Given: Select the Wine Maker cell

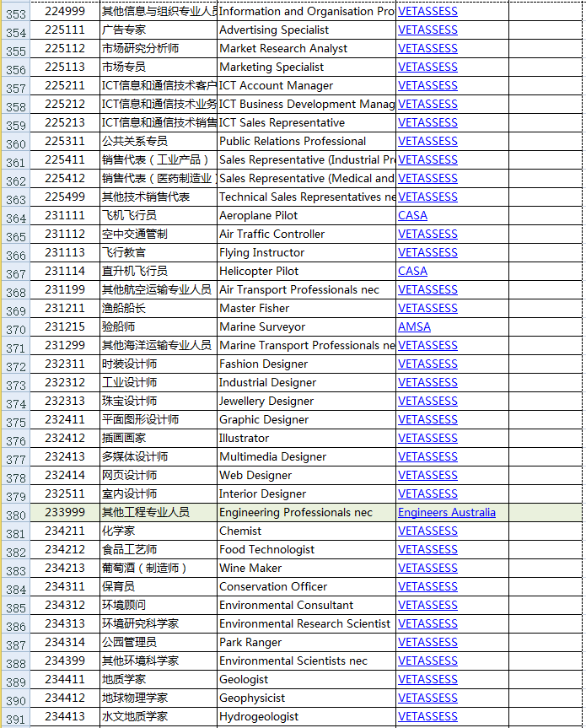Looking at the screenshot, I should click(x=306, y=569).
